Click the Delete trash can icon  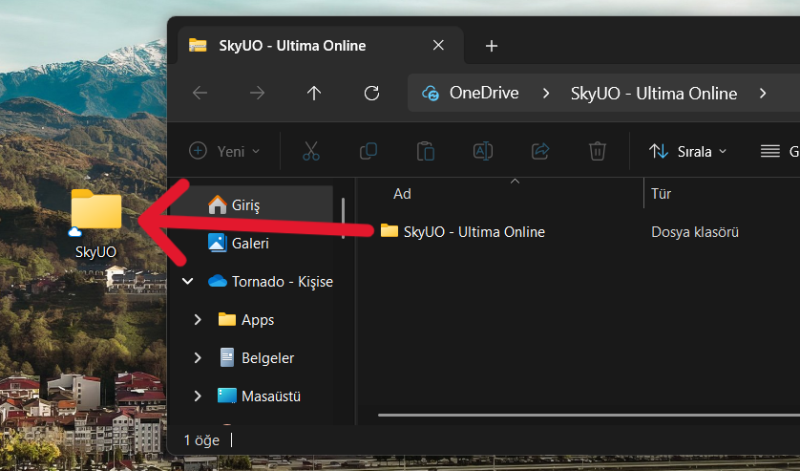coord(597,152)
